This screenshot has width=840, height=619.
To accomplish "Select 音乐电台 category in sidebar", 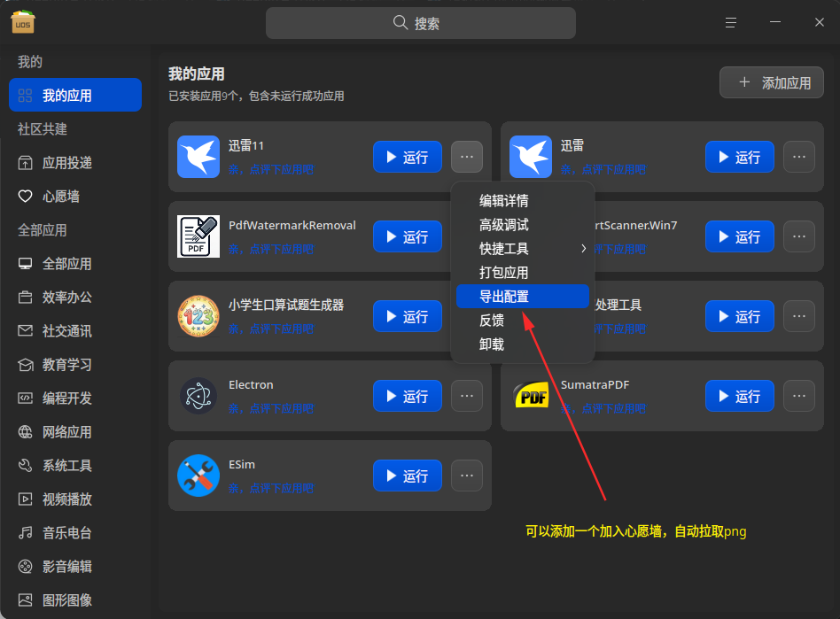I will [x=75, y=533].
